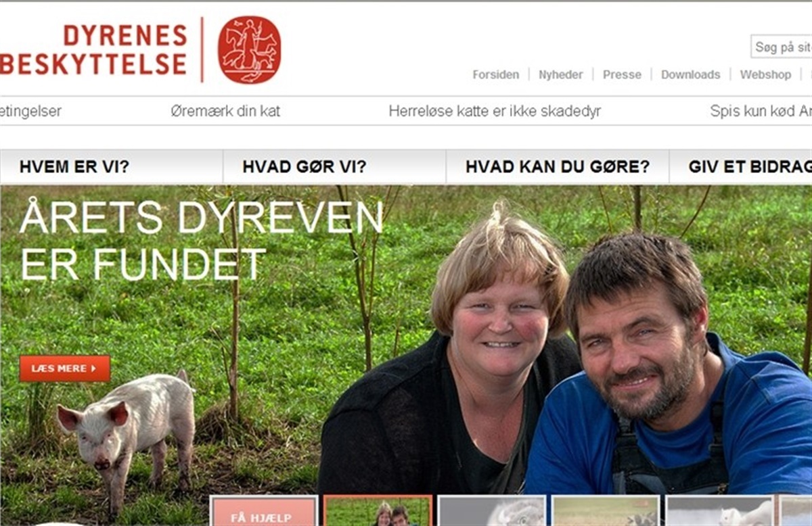Go to the Webshop link
Viewport: 812px width, 526px height.
(x=765, y=75)
